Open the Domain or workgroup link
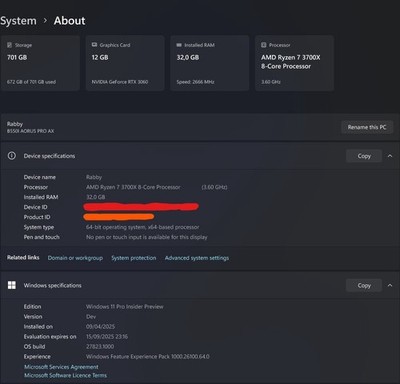 coord(75,258)
